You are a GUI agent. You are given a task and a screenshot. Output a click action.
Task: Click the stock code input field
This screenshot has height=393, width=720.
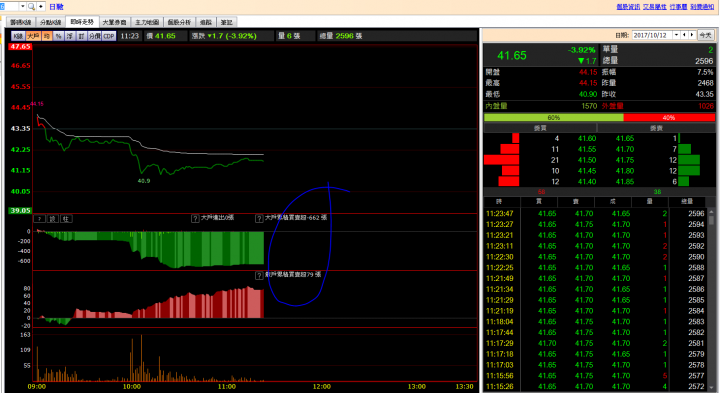[x=9, y=6]
